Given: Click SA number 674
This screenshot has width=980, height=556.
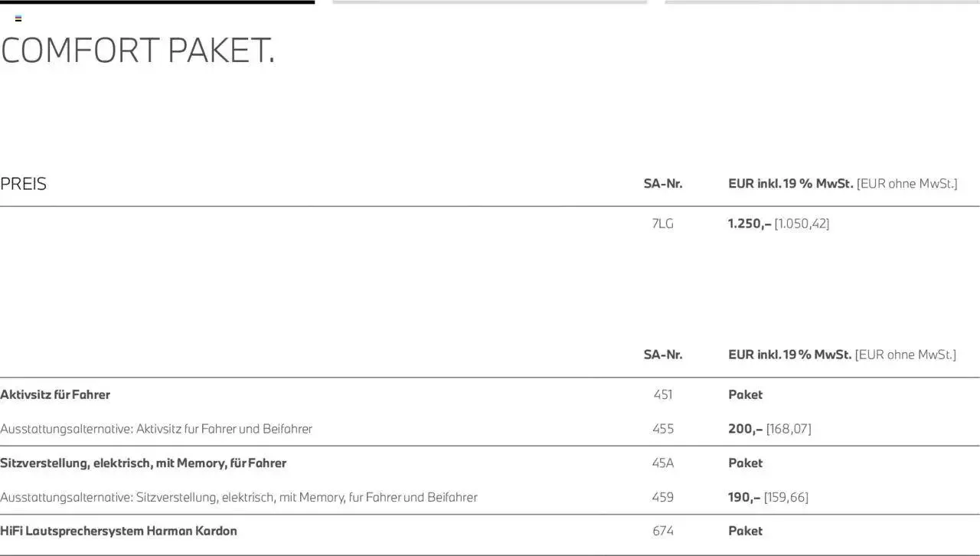Looking at the screenshot, I should (663, 531).
